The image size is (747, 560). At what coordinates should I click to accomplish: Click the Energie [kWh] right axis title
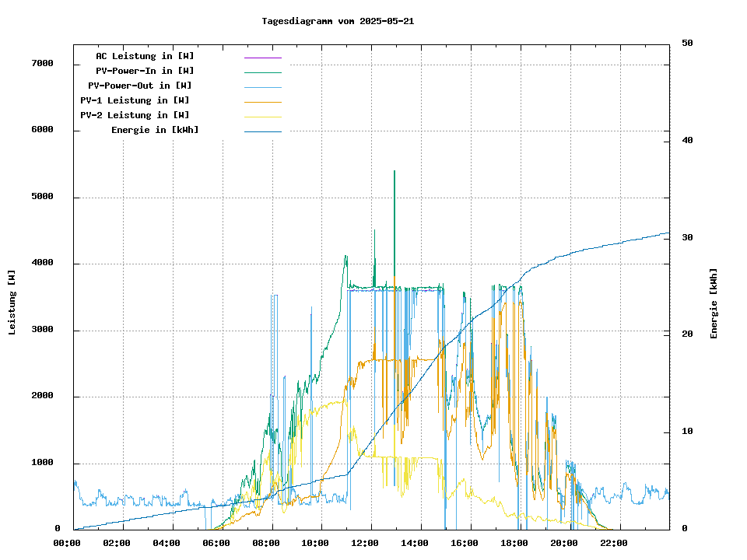point(714,303)
